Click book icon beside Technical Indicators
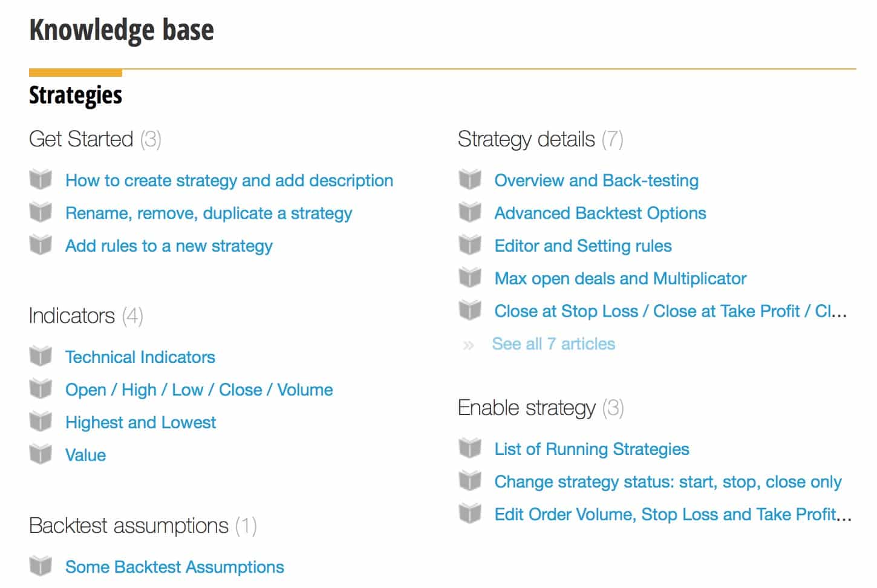 [41, 356]
